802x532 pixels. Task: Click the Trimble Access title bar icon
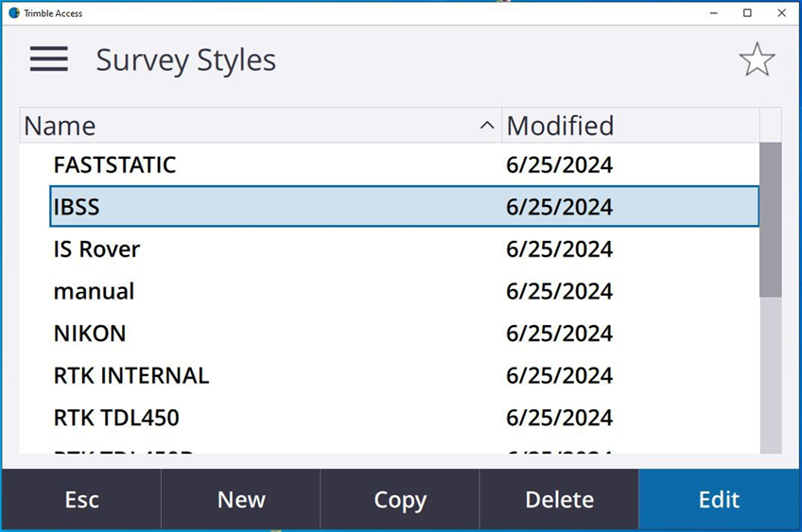14,13
